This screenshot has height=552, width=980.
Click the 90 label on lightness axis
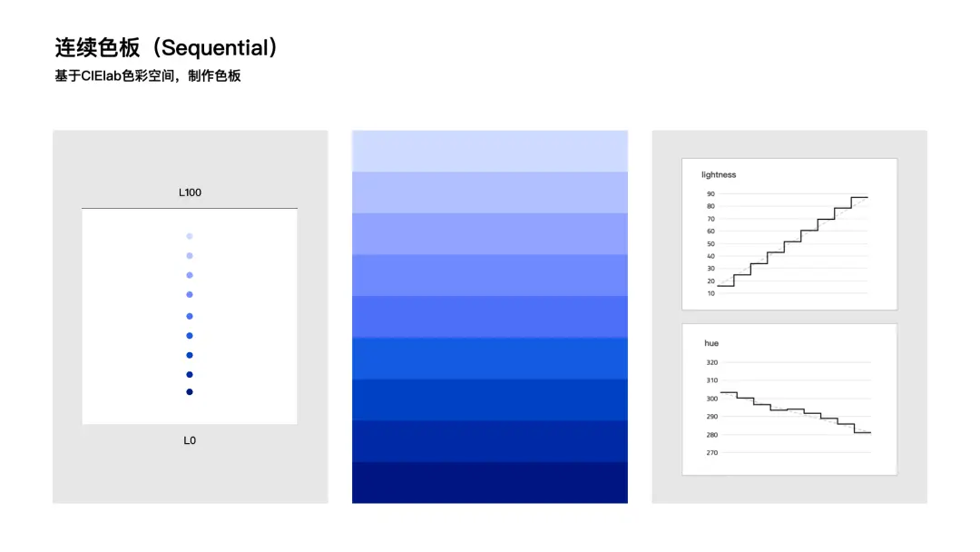710,193
